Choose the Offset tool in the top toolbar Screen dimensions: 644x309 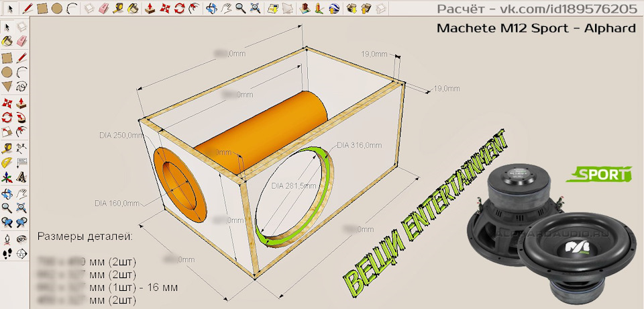[195, 8]
